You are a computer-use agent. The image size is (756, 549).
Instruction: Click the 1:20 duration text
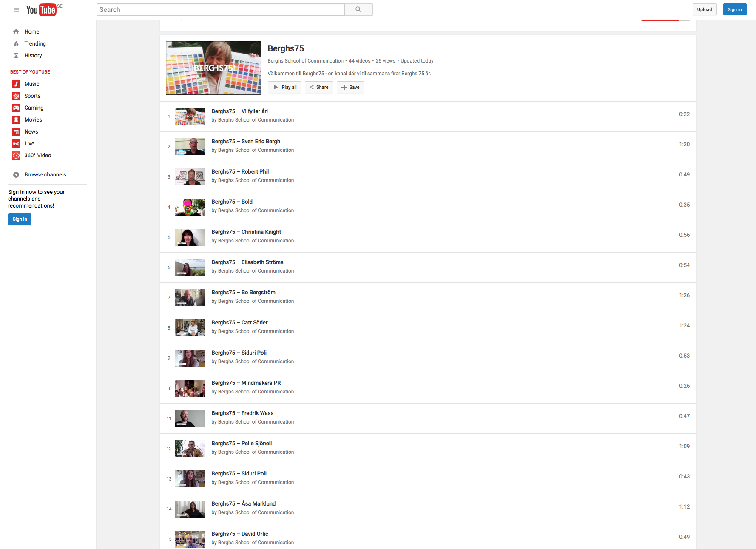pyautogui.click(x=684, y=145)
